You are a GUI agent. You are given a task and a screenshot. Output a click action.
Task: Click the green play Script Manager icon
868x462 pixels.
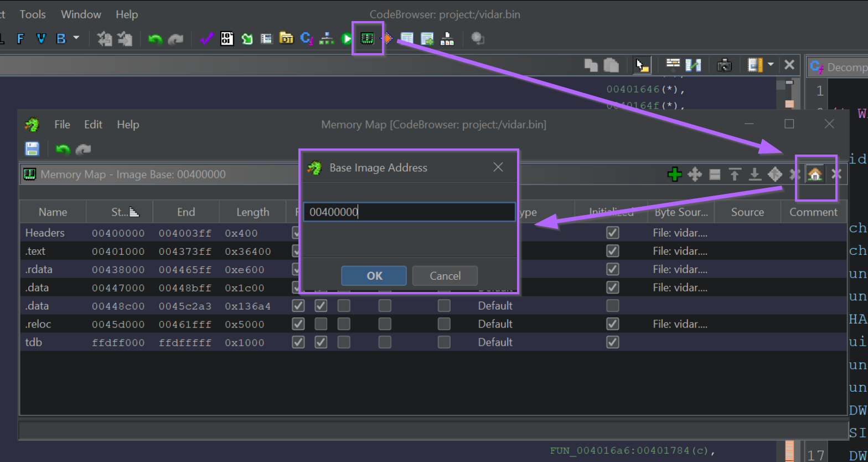click(347, 38)
